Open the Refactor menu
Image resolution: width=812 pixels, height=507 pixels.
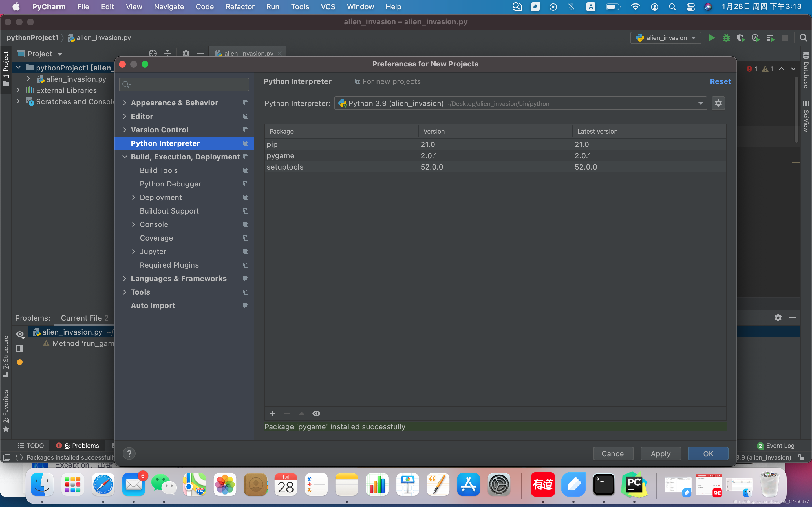point(240,7)
